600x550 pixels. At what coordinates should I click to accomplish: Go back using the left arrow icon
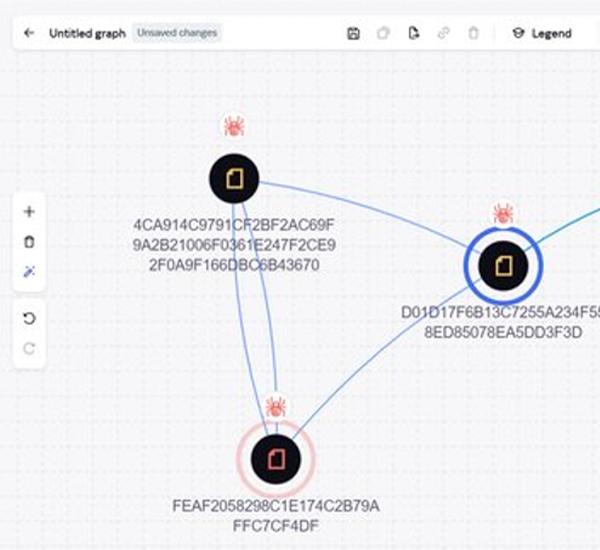pyautogui.click(x=29, y=33)
